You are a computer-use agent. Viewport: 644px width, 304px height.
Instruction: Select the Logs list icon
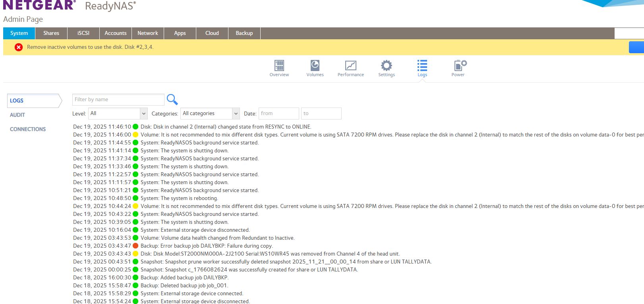(x=422, y=65)
